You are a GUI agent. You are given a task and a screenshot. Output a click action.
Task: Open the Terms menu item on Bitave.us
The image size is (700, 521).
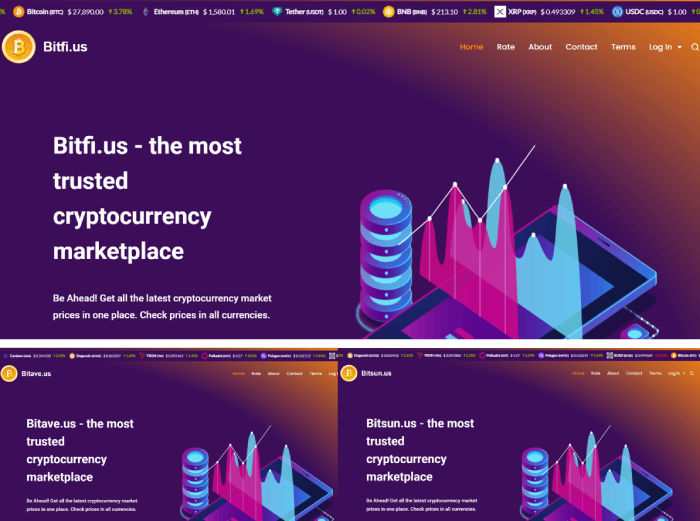point(316,374)
